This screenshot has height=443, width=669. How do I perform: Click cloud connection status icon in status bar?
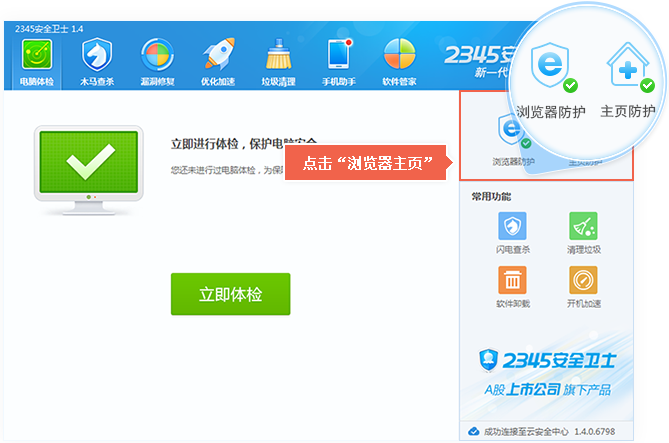click(x=474, y=431)
